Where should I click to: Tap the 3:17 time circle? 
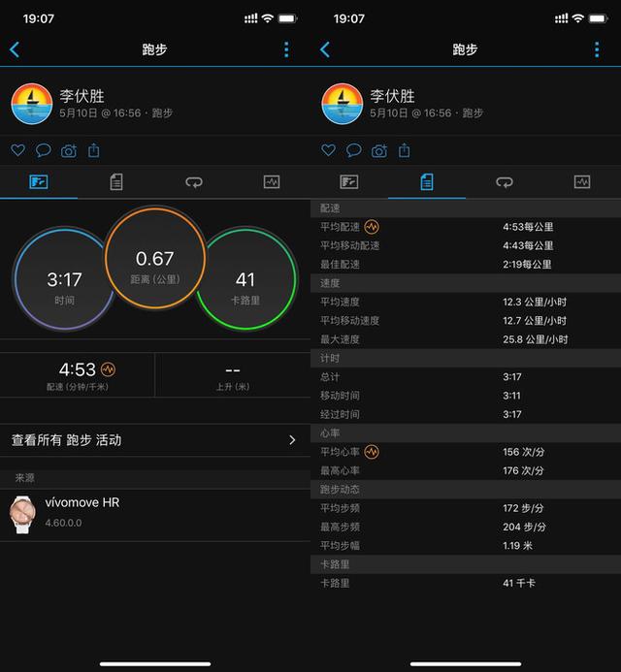coord(64,280)
